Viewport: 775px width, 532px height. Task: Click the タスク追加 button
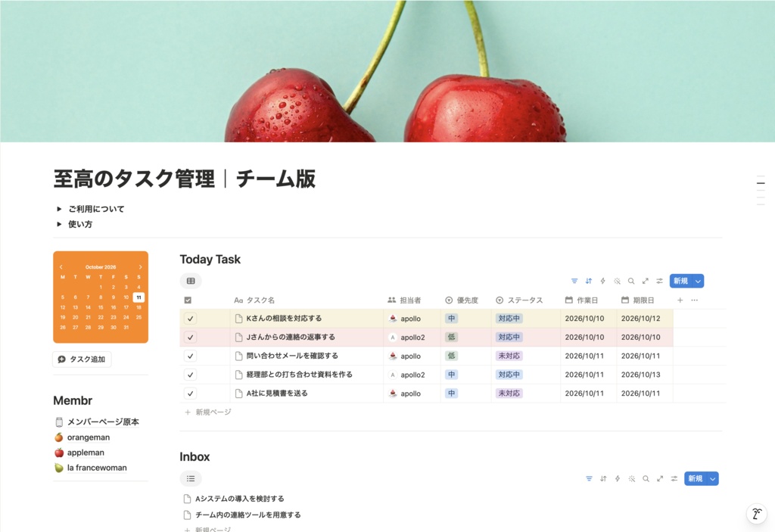(82, 359)
